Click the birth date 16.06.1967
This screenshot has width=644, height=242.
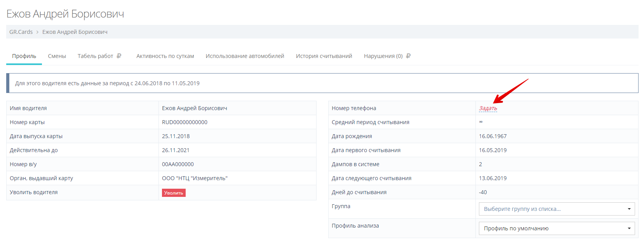tap(493, 136)
